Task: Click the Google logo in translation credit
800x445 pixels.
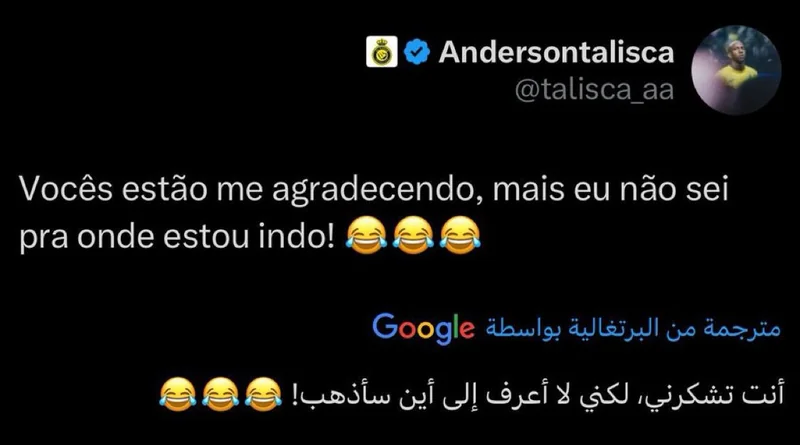Action: point(423,329)
